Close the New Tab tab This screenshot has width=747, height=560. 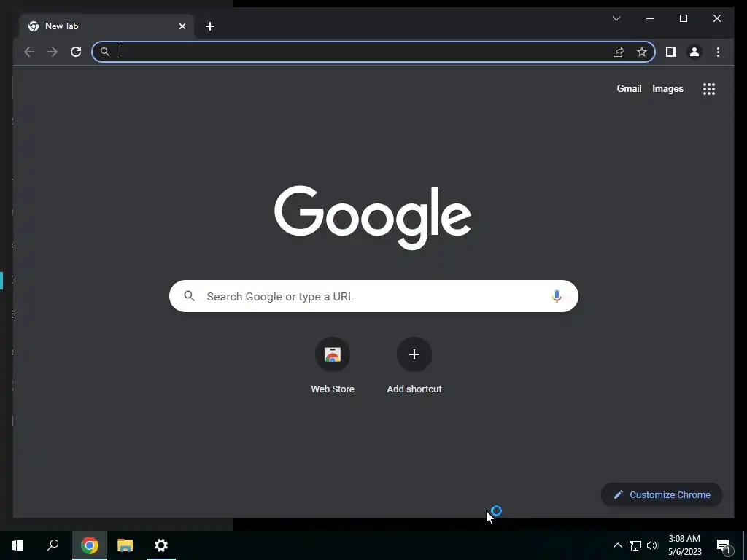[182, 26]
